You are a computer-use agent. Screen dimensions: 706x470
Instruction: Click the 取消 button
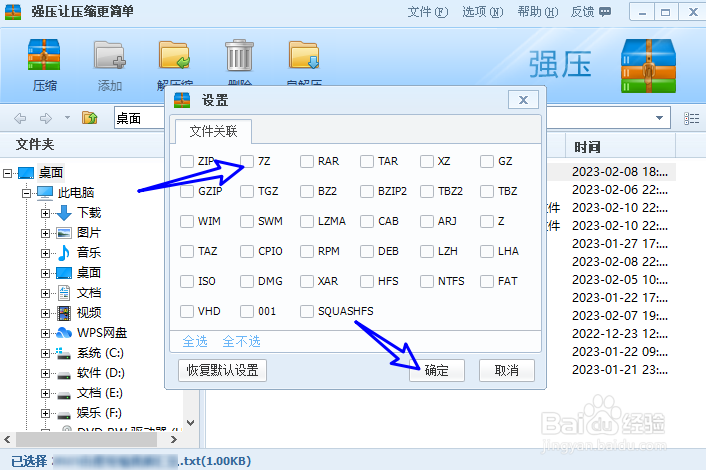click(507, 371)
